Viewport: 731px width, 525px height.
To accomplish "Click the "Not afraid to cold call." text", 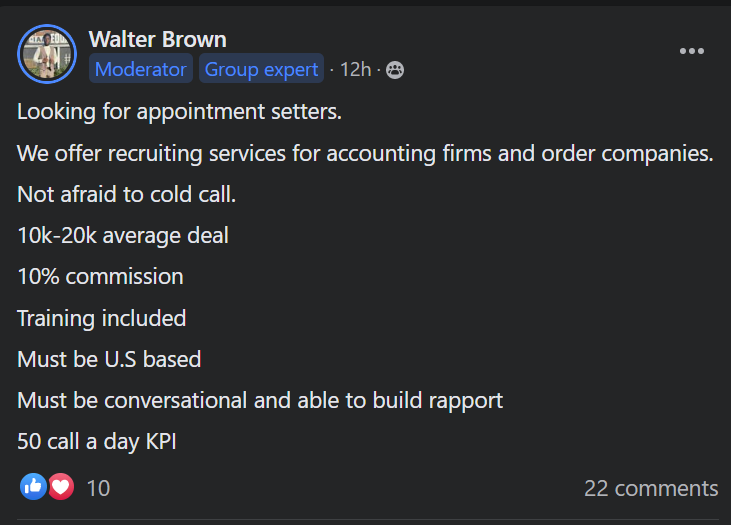I will point(127,194).
